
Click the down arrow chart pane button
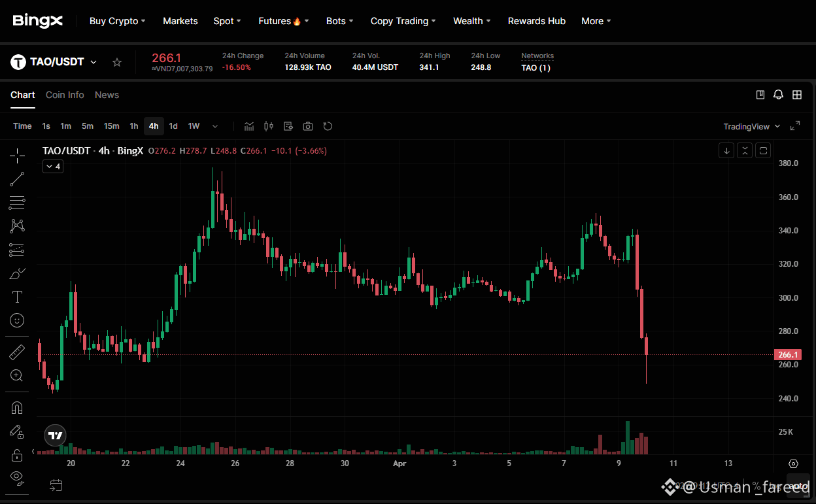pyautogui.click(x=726, y=151)
